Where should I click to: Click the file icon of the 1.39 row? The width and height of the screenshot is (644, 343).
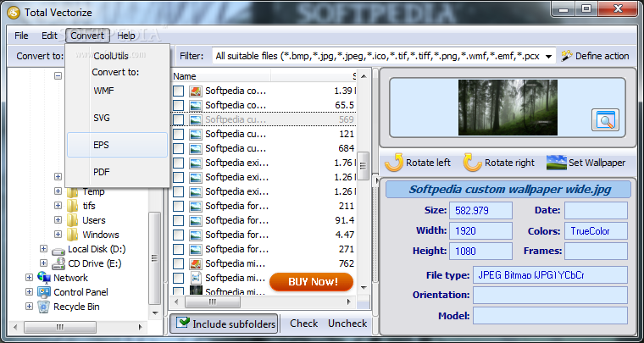coord(196,91)
